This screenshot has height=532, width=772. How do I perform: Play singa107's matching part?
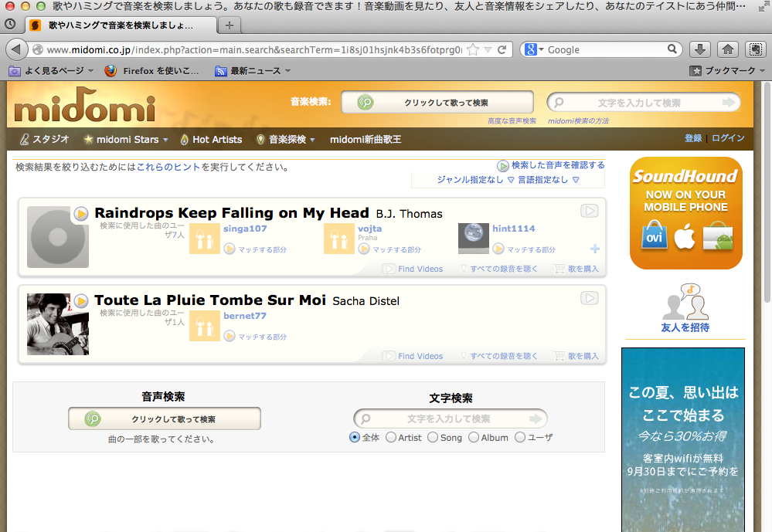[230, 249]
